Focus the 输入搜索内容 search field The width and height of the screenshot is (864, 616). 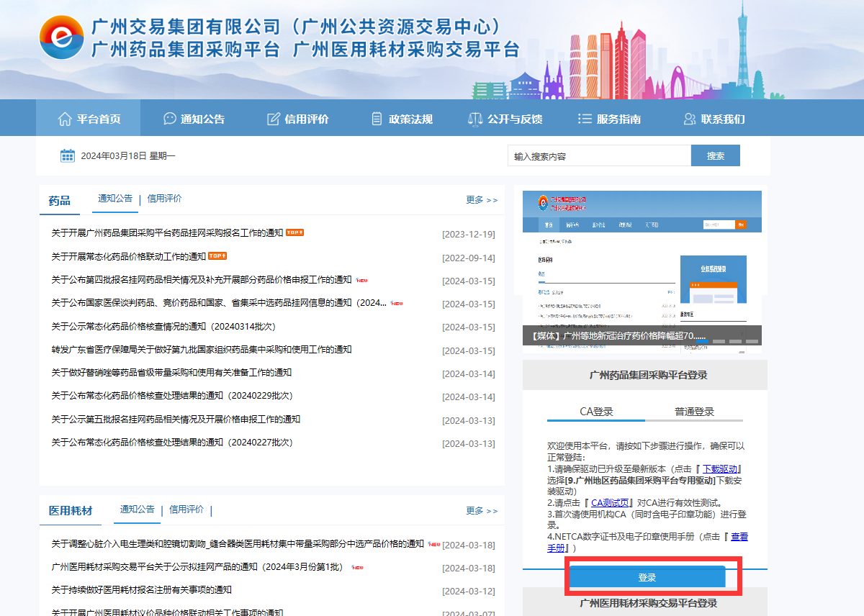(599, 156)
